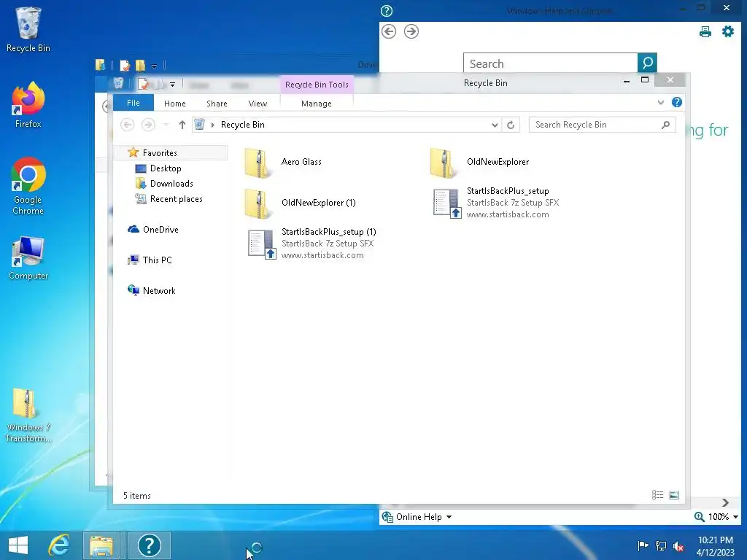
Task: Launch Internet Explorer from taskbar
Action: [x=59, y=545]
